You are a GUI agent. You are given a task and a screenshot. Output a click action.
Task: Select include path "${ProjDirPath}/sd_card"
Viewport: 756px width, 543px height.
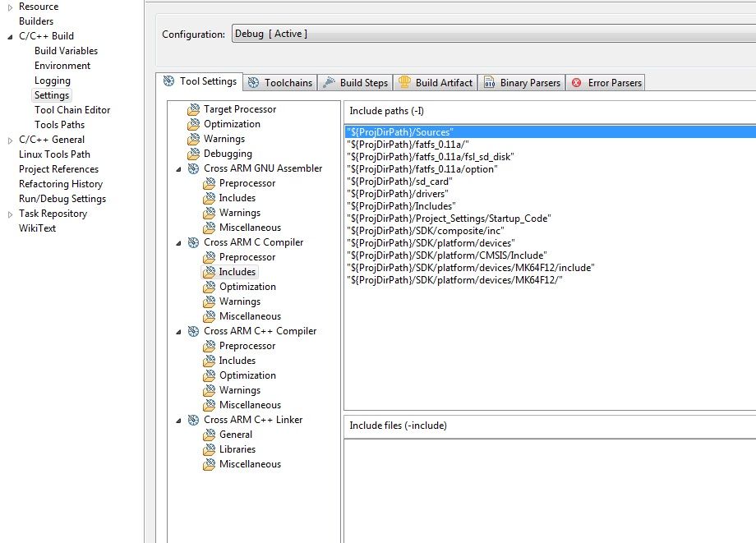point(399,182)
